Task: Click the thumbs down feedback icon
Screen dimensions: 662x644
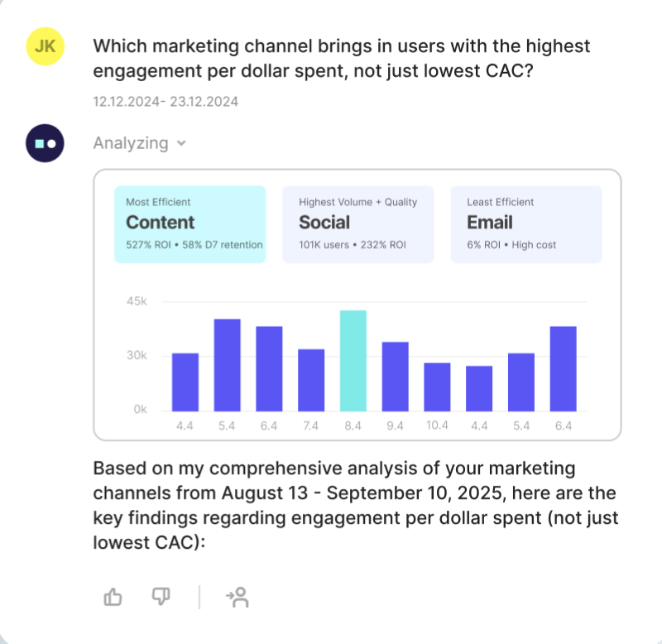Action: point(161,597)
